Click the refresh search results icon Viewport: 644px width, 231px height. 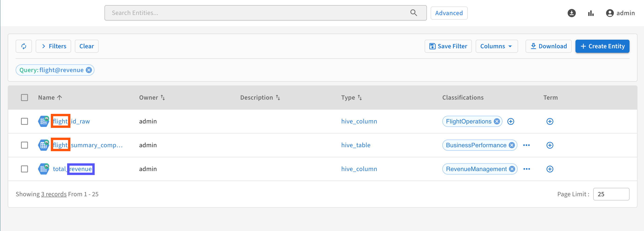pos(24,46)
